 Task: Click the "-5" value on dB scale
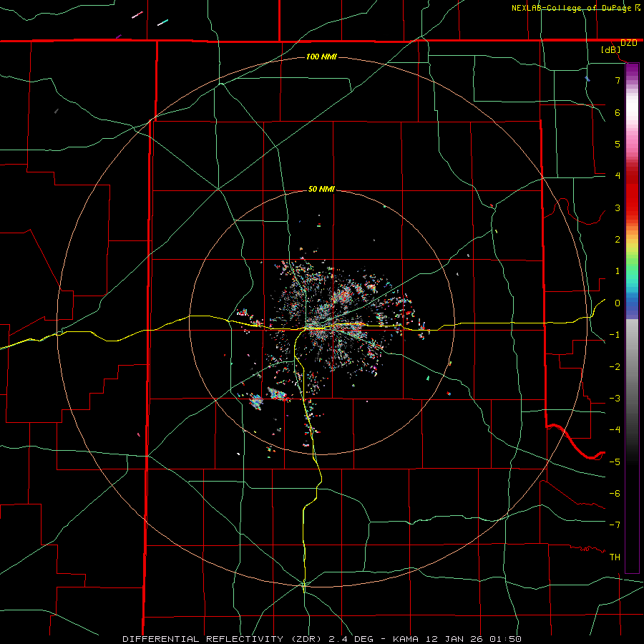point(615,462)
